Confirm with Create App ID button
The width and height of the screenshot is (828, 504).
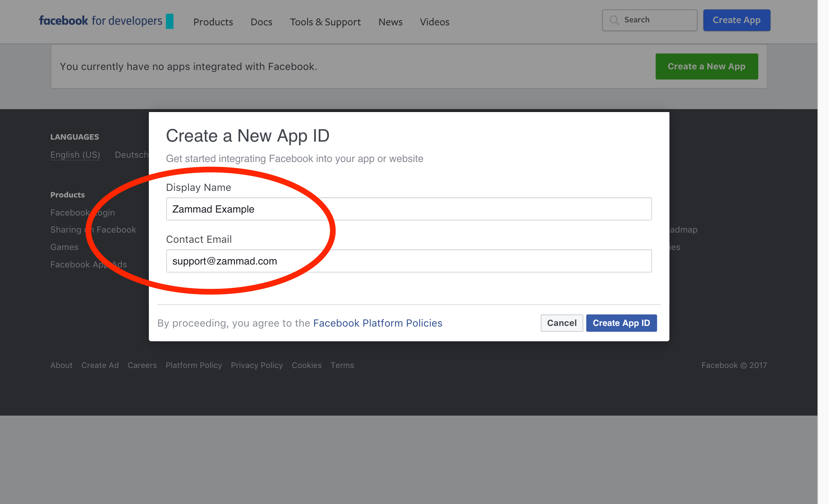[x=621, y=323]
